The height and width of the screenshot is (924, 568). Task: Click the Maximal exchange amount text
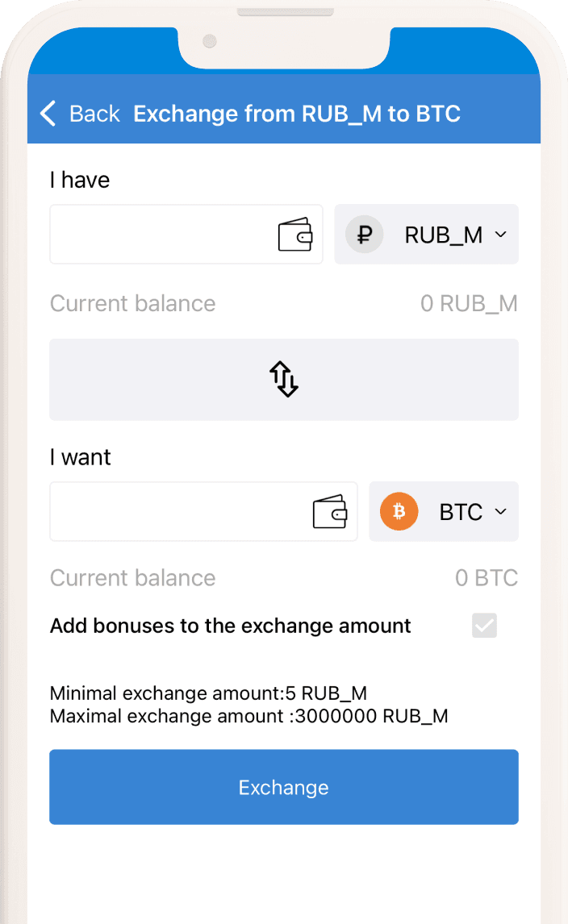(249, 717)
